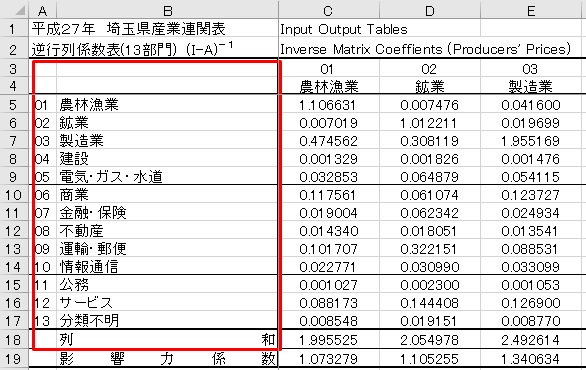586x370 pixels.
Task: Click cell value 0.013541
Action: coord(530,231)
